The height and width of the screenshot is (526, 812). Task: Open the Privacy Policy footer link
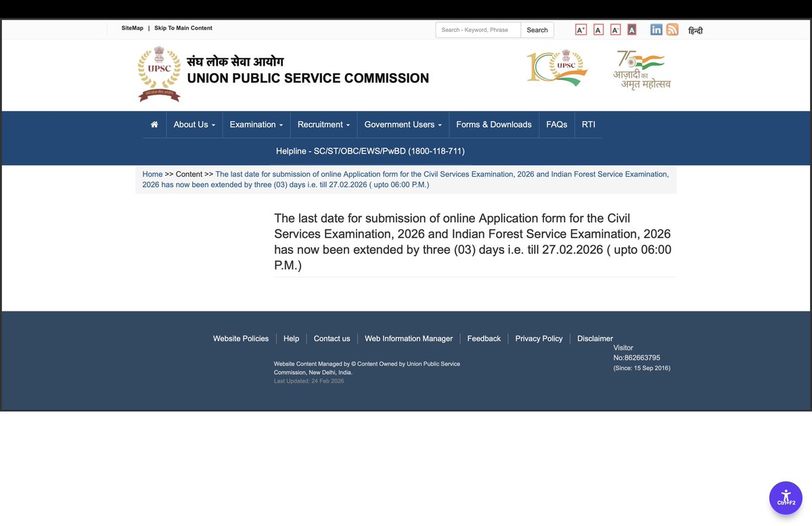[x=539, y=338]
